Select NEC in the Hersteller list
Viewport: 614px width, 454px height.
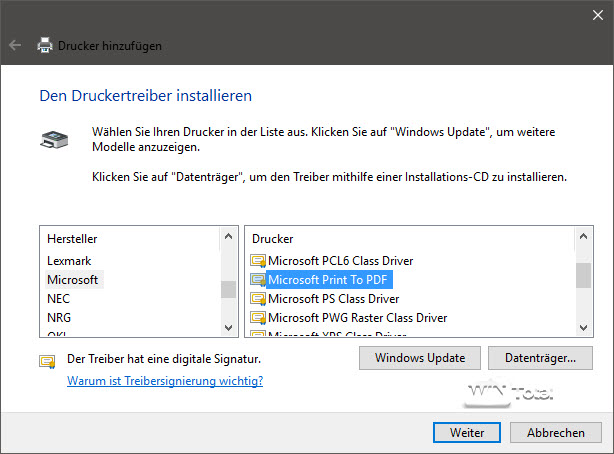pyautogui.click(x=58, y=299)
